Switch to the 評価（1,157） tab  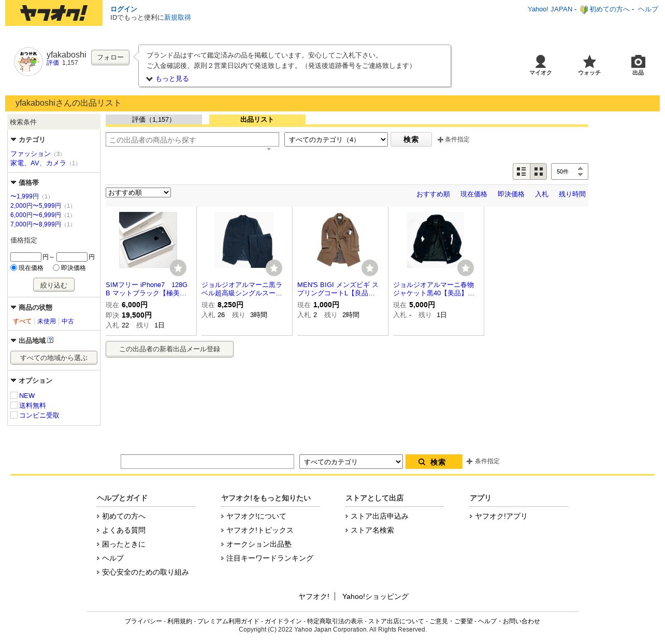point(154,120)
